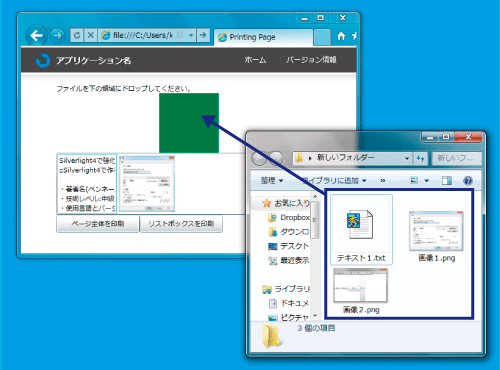Screen dimensions: 500x370
Task: Open the Explorer address path dropdown
Action: [x=407, y=158]
